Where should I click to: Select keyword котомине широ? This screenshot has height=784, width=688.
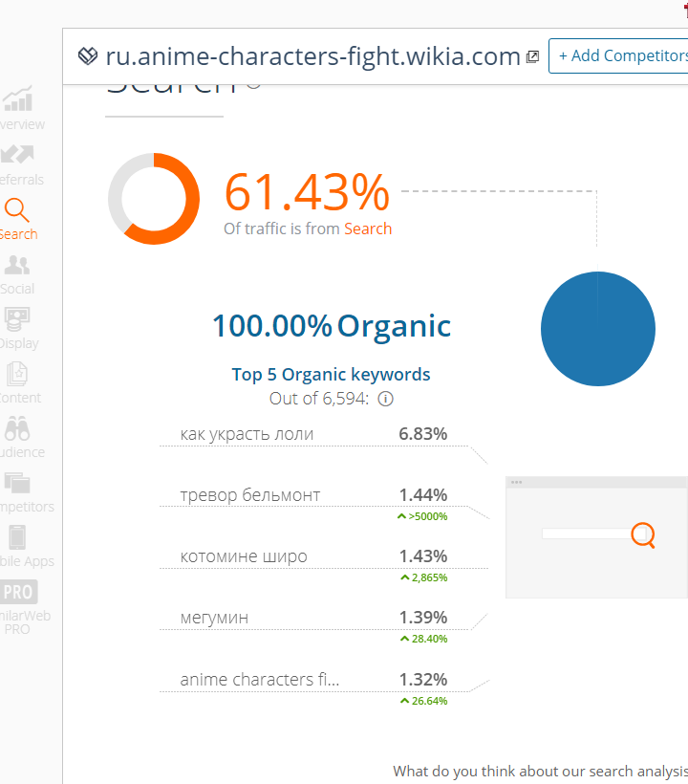244,556
